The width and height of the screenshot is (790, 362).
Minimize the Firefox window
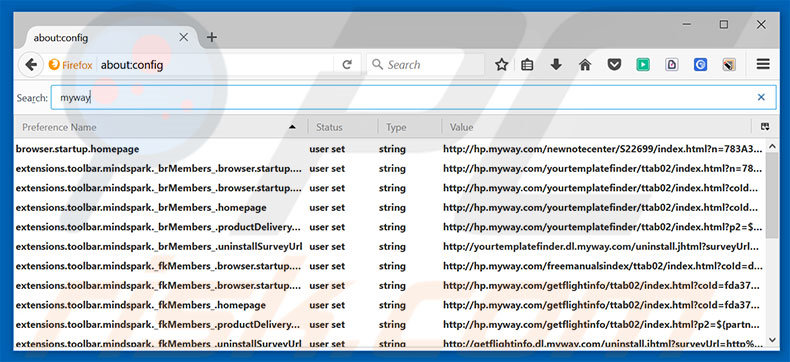(x=686, y=24)
